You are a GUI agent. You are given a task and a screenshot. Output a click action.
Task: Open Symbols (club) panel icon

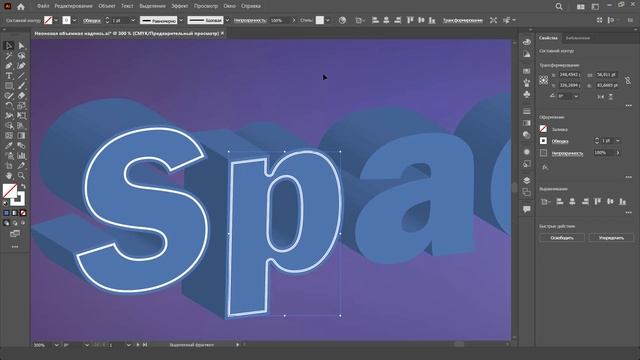click(x=527, y=94)
